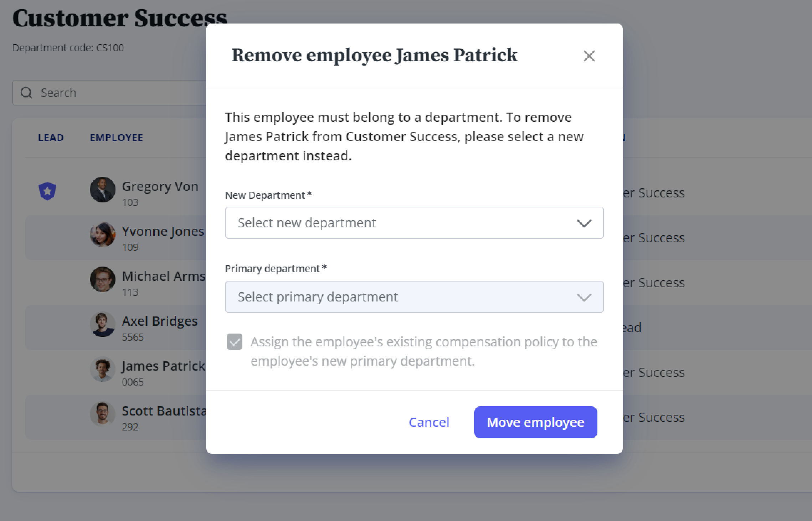Click the Move employee button
812x521 pixels.
point(535,422)
